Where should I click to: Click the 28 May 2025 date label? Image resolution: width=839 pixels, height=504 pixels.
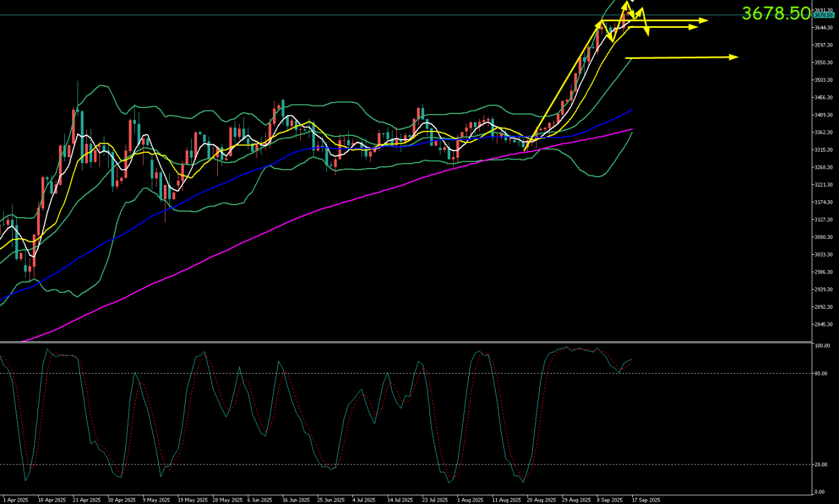227,500
